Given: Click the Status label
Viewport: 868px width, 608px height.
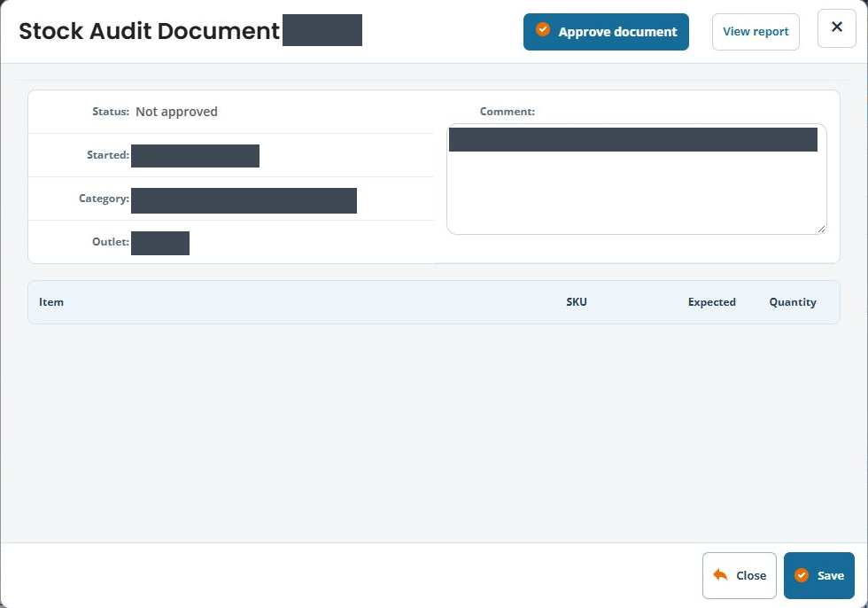Looking at the screenshot, I should pos(110,112).
